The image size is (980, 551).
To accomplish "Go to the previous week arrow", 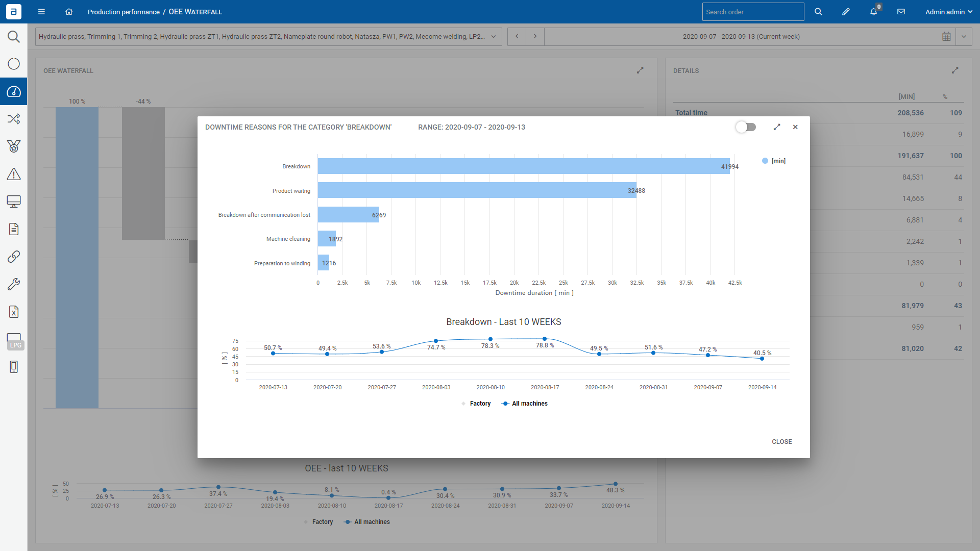I will tap(517, 37).
